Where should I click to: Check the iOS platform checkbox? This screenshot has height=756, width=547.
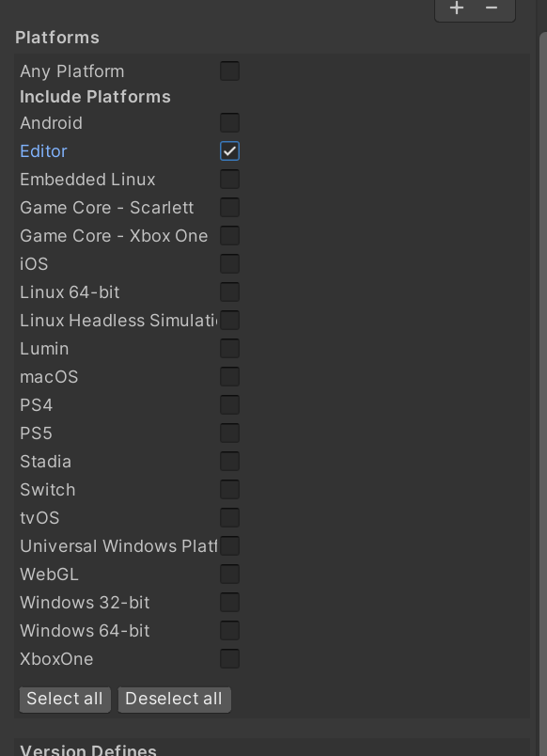(229, 264)
